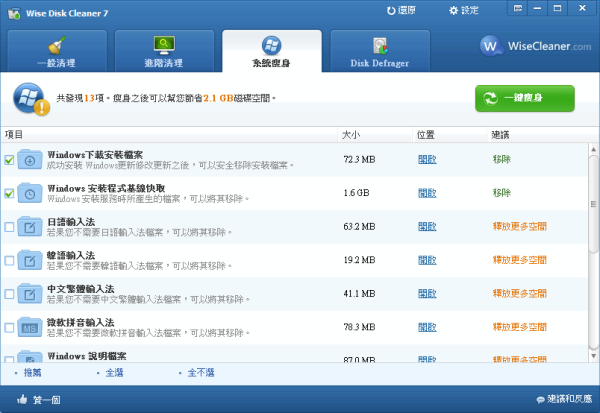Click the Windows orb icon on 系統瘦身

[272, 45]
